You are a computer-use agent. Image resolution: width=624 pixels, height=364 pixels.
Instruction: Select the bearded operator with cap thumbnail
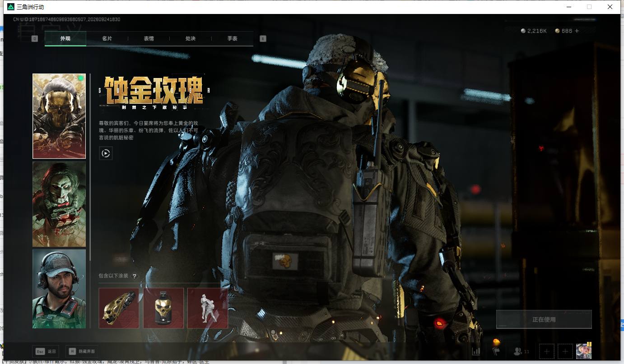(x=59, y=289)
